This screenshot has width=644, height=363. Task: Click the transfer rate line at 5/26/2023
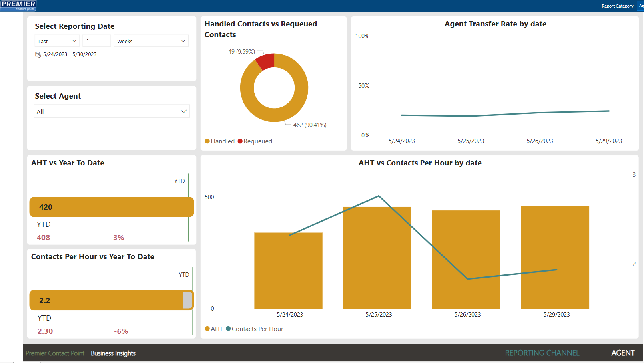540,113
